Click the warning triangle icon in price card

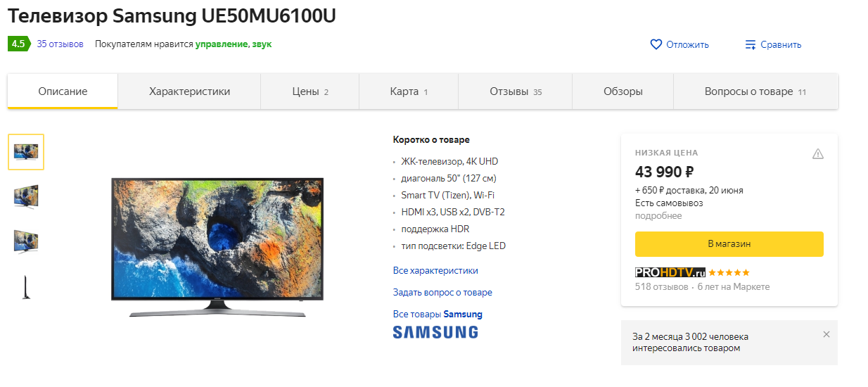[817, 153]
